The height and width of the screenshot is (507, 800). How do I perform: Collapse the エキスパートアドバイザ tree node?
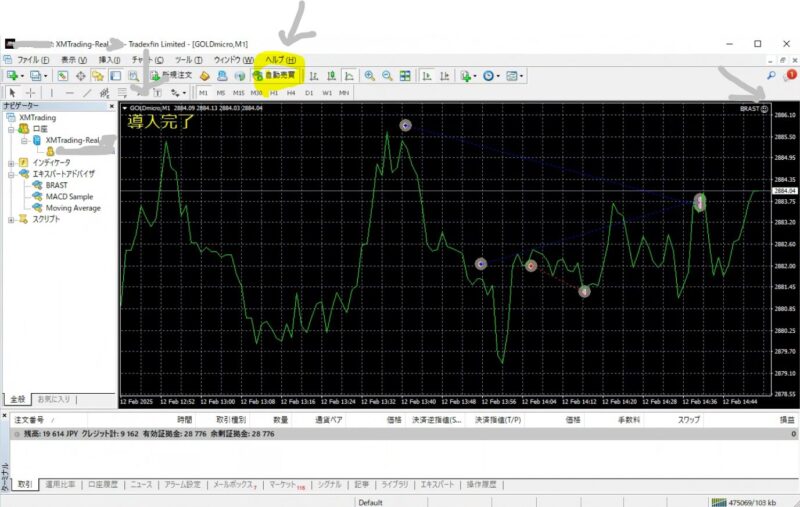(x=11, y=174)
